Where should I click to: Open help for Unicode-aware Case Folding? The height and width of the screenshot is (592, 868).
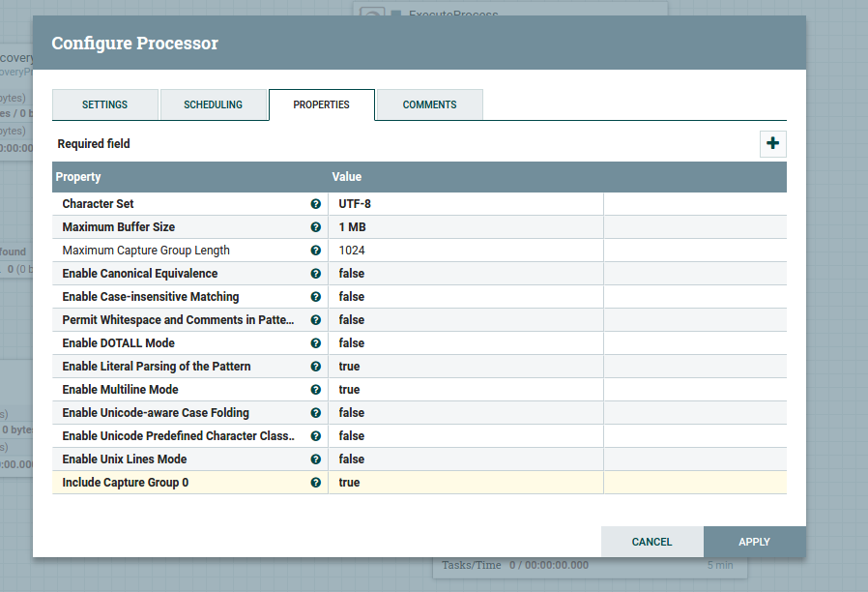coord(315,413)
